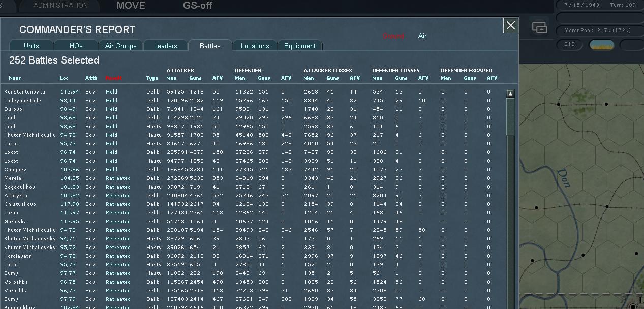Toggle the Air battles filter
The width and height of the screenshot is (644, 309).
pyautogui.click(x=422, y=36)
